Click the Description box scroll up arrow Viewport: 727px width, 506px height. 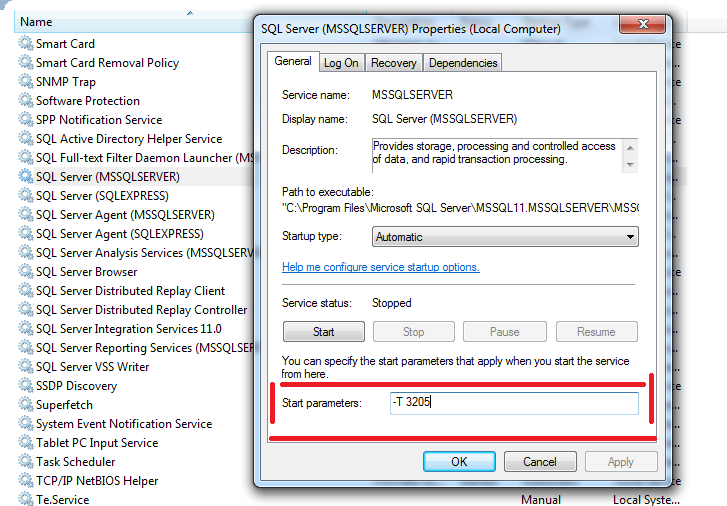tap(630, 148)
